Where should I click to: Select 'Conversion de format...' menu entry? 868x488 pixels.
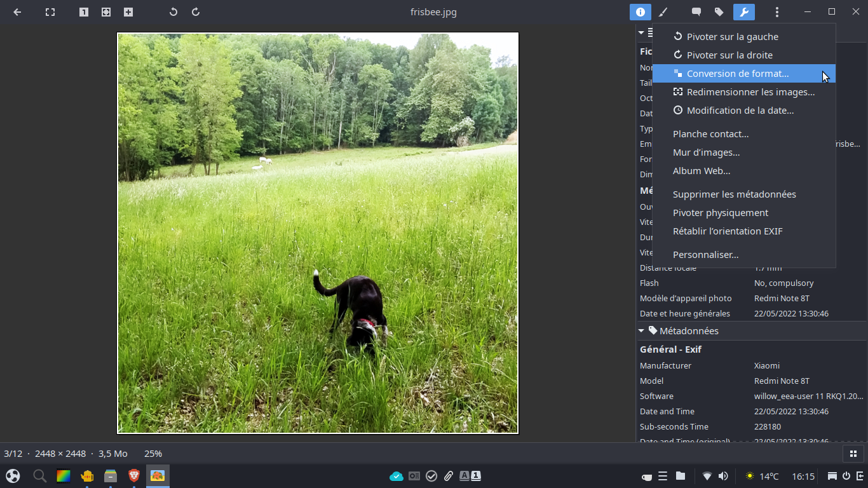(737, 74)
